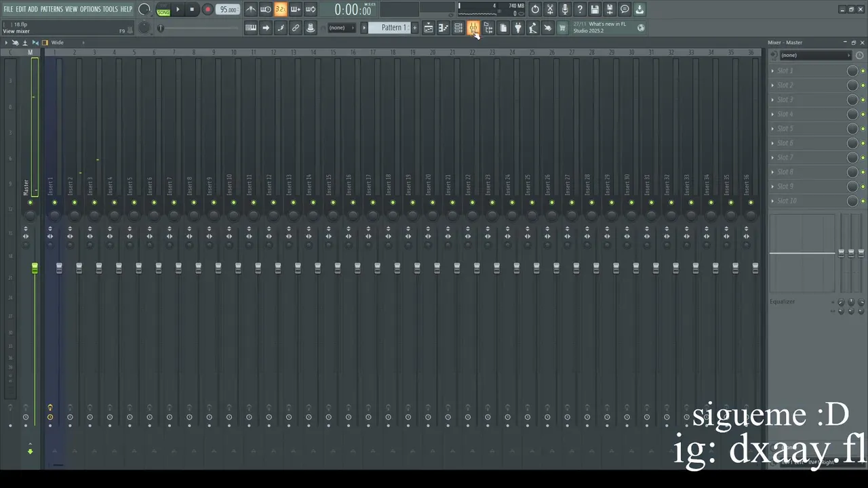The width and height of the screenshot is (868, 488).
Task: Open the Browser view icon
Action: (488, 28)
